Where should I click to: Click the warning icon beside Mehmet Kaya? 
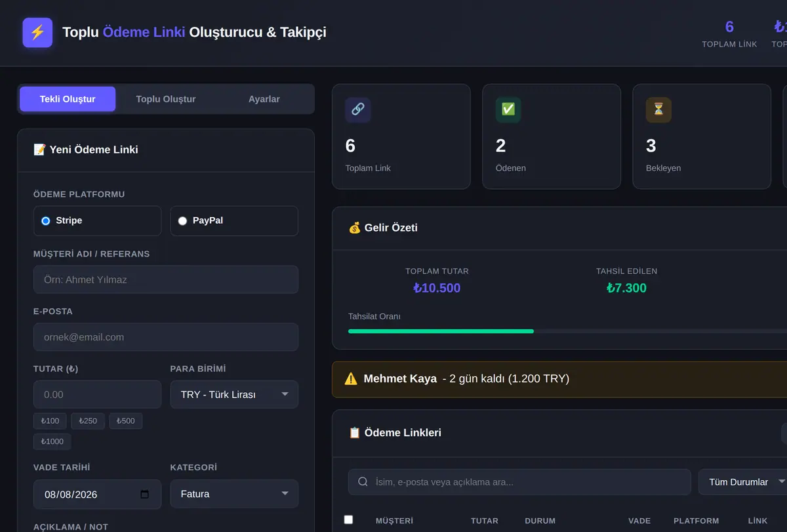(x=351, y=379)
